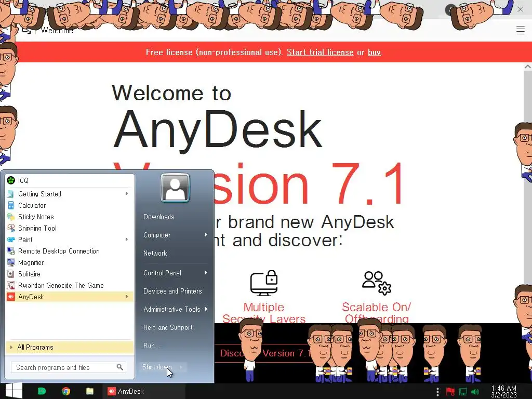The image size is (532, 399).
Task: Expand Control Panel submenu arrow
Action: pyautogui.click(x=206, y=273)
